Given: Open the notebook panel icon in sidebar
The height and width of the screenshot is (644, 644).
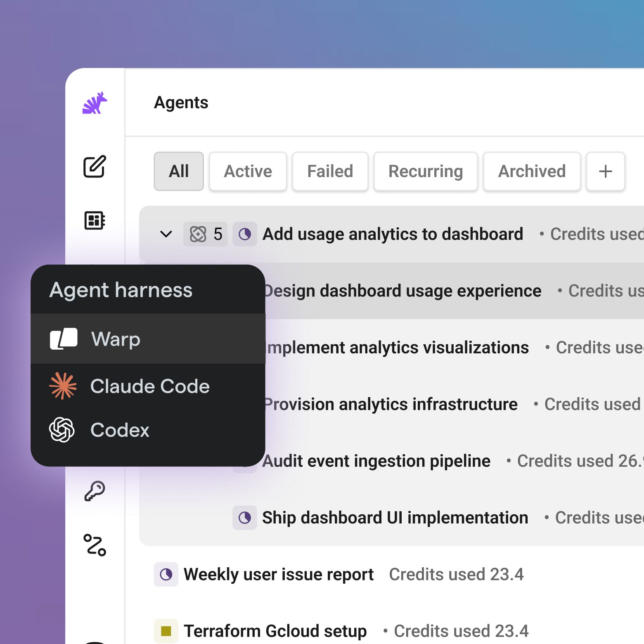Looking at the screenshot, I should [95, 220].
